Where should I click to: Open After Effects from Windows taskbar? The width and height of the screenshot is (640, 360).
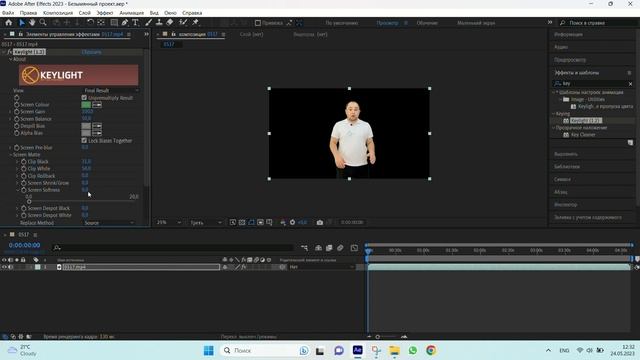point(358,350)
